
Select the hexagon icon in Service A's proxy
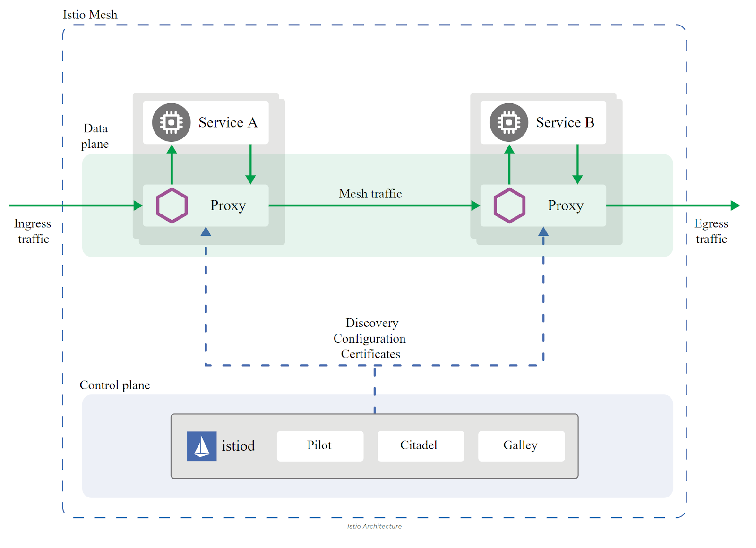(x=172, y=205)
